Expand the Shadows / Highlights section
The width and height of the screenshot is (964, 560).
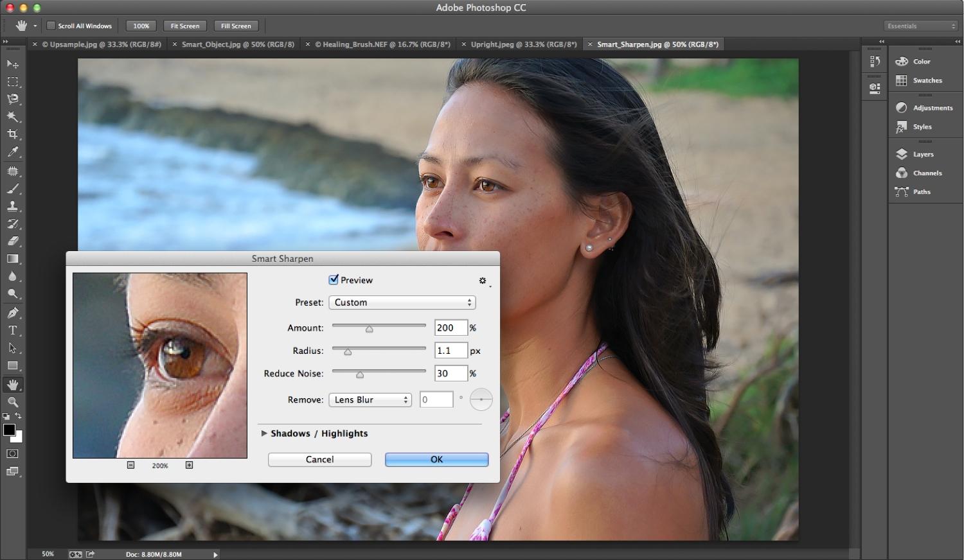264,433
